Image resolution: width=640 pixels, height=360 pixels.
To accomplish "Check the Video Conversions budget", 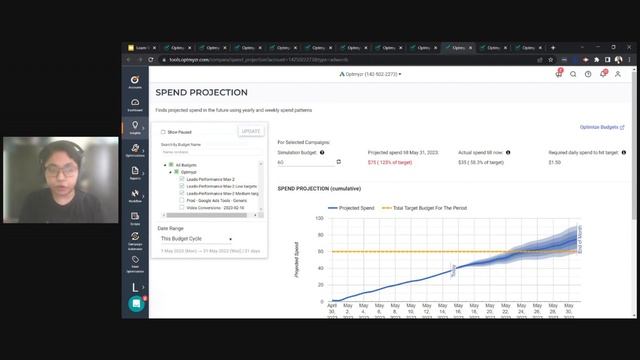I will [x=182, y=207].
